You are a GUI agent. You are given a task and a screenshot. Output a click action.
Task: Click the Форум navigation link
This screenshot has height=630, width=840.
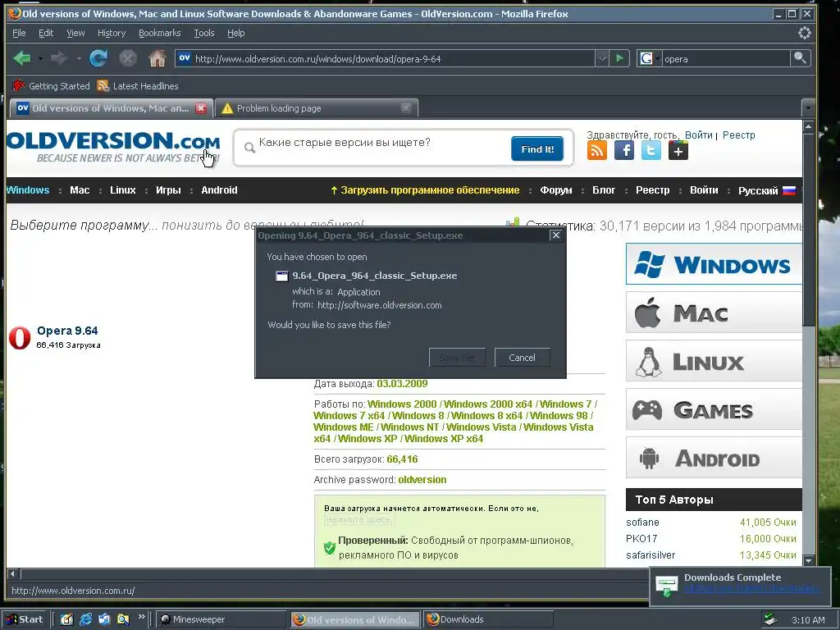pyautogui.click(x=556, y=190)
